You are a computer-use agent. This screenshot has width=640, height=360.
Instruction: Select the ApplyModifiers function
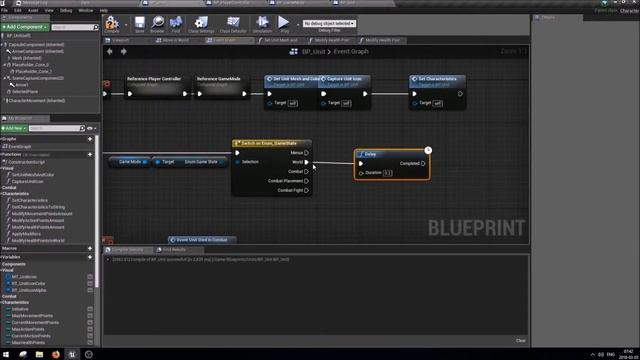(x=26, y=234)
